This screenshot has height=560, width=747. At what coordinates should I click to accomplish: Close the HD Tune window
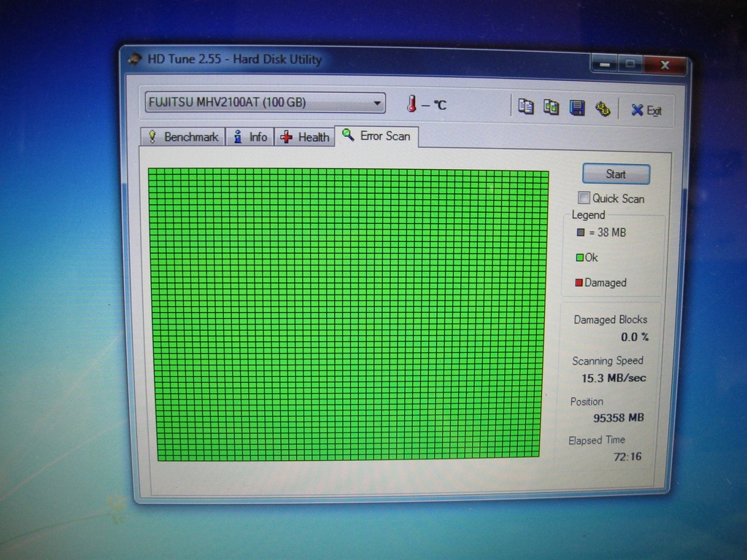665,65
